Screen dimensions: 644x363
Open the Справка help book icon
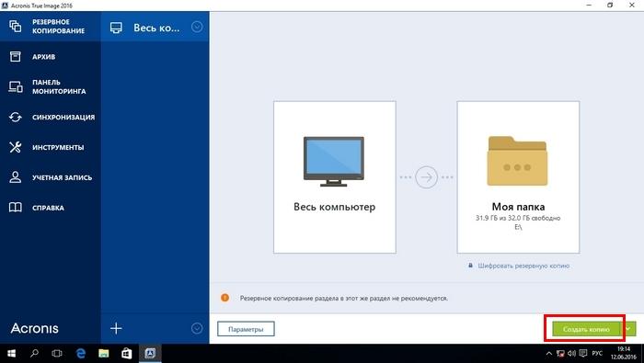tap(16, 207)
